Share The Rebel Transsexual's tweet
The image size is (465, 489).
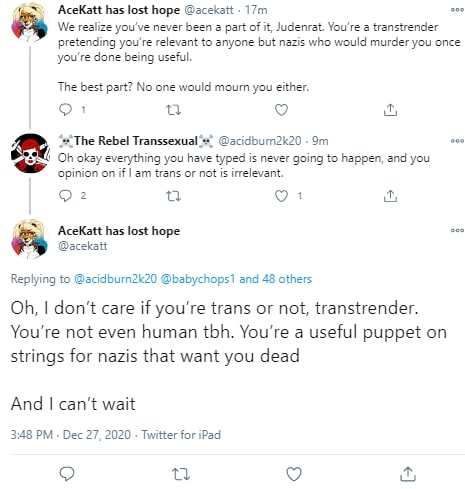pos(390,196)
